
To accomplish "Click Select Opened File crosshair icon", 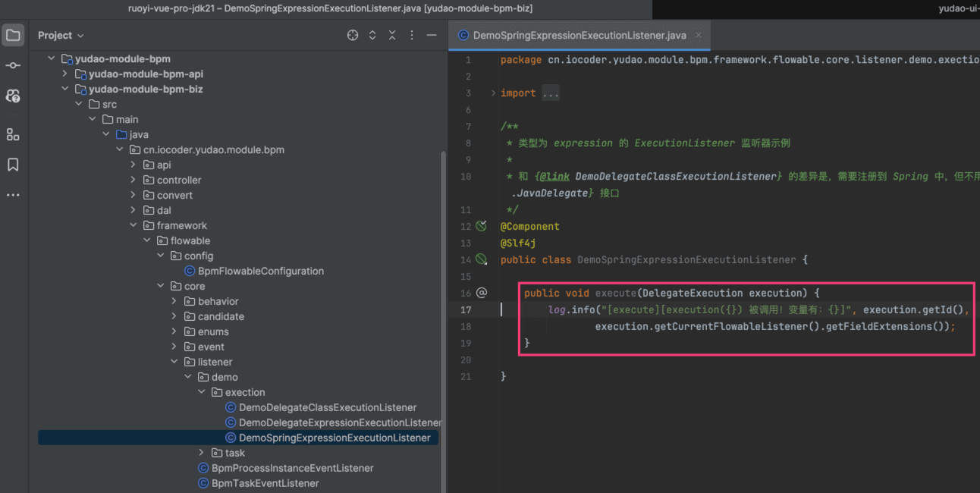I will (x=353, y=36).
